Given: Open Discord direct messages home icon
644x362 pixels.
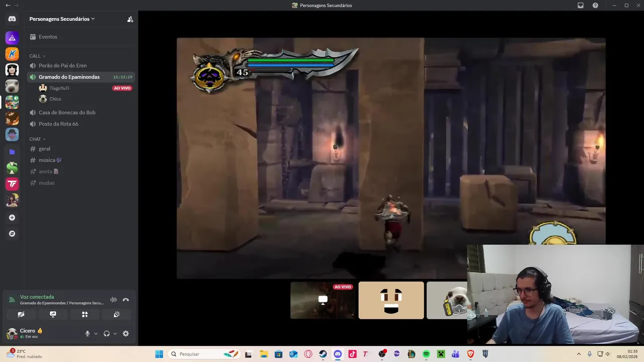Looking at the screenshot, I should (12, 19).
